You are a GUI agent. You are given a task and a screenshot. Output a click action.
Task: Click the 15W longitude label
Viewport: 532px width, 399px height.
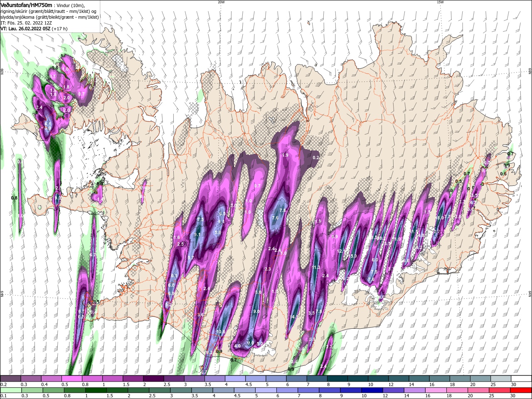[440, 2]
